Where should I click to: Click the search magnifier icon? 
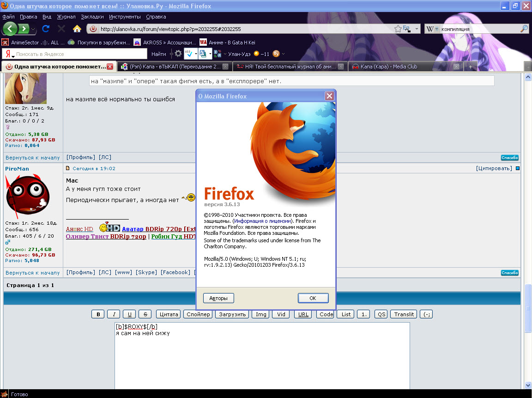[524, 29]
